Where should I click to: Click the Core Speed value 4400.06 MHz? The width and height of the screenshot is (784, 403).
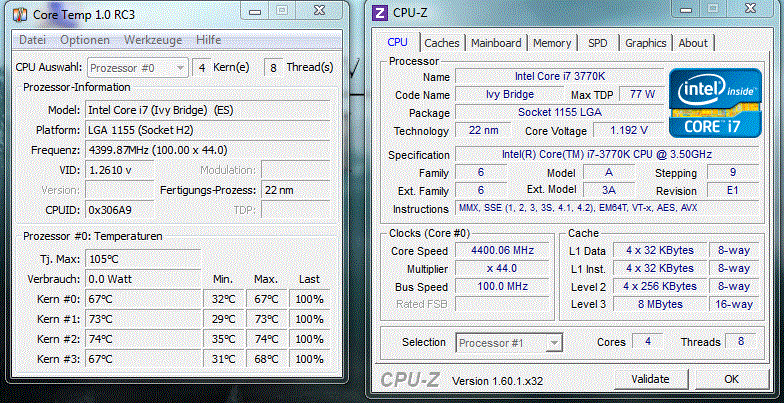click(502, 250)
